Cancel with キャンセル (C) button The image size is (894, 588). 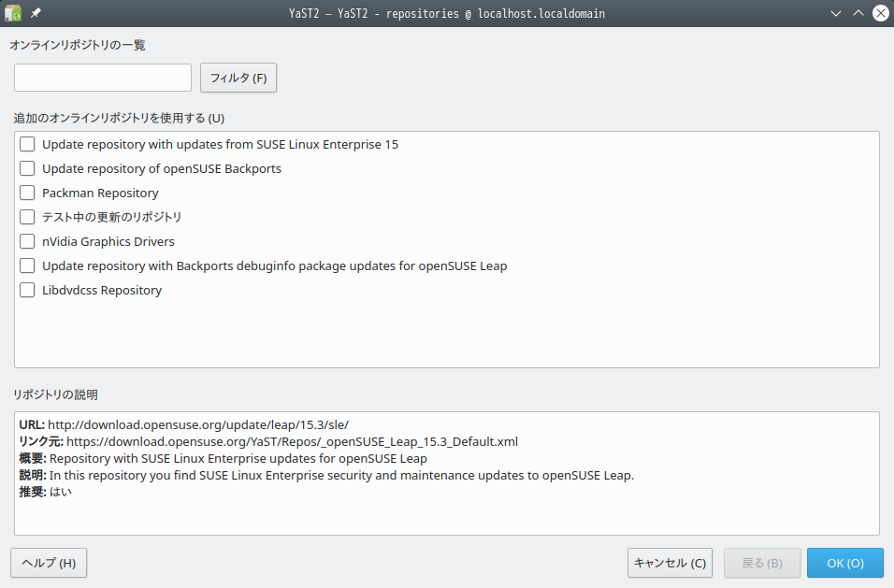670,563
